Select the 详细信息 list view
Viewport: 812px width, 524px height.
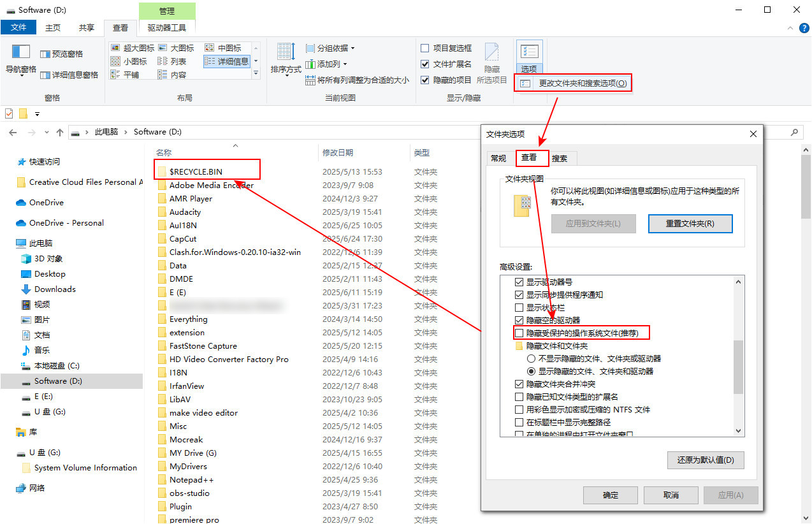(226, 60)
